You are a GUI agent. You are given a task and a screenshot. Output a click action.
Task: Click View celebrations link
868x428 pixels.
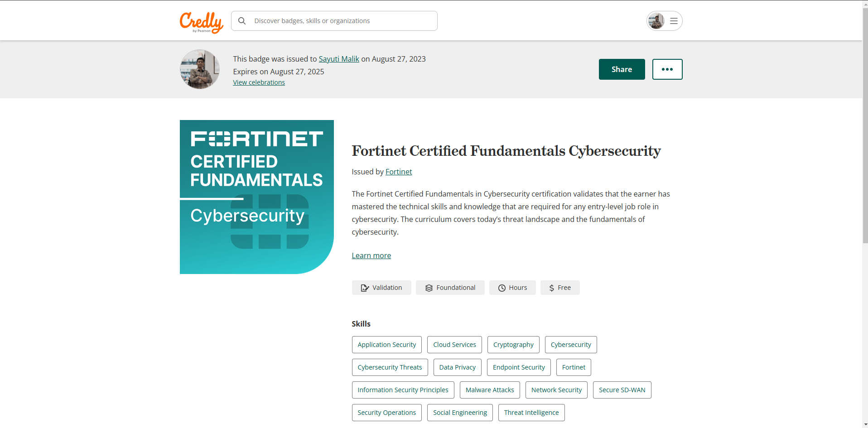click(259, 82)
